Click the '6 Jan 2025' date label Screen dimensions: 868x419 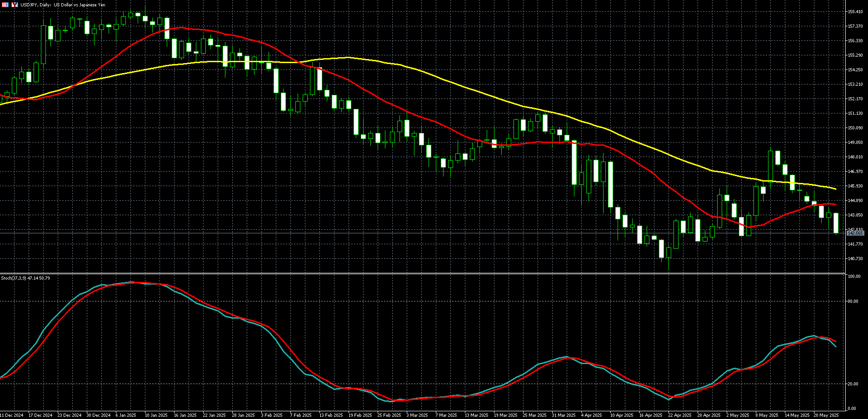pyautogui.click(x=126, y=415)
